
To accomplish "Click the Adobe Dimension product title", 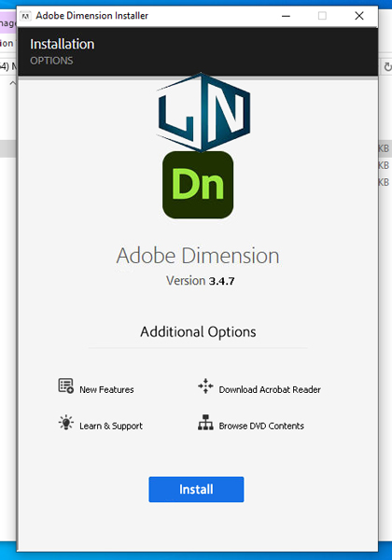I will tap(198, 256).
